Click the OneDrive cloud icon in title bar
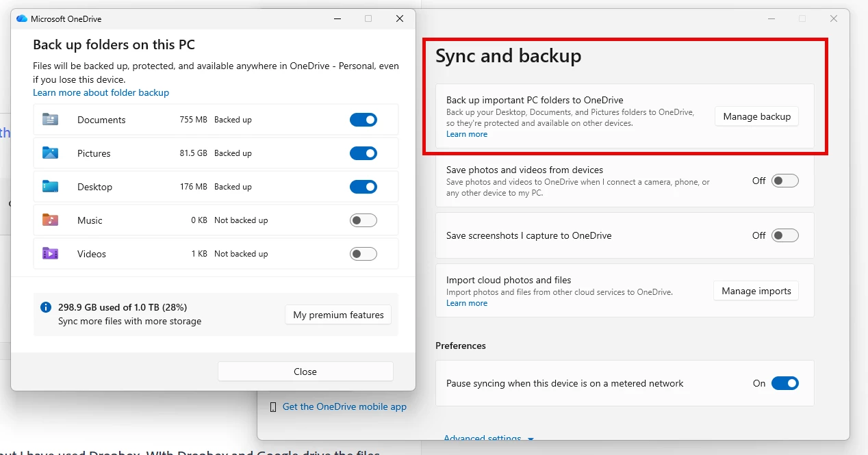This screenshot has width=868, height=455. 22,18
